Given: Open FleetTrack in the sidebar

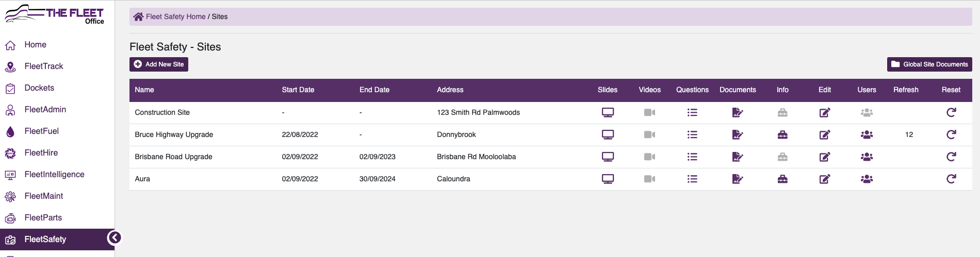Looking at the screenshot, I should (x=44, y=66).
